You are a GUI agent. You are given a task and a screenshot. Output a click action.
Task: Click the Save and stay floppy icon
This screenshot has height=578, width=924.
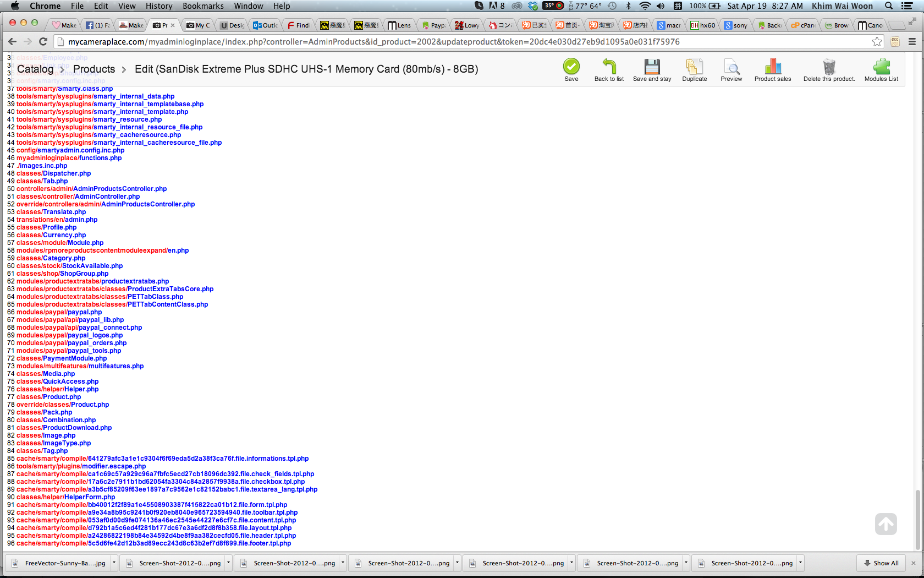click(x=652, y=67)
